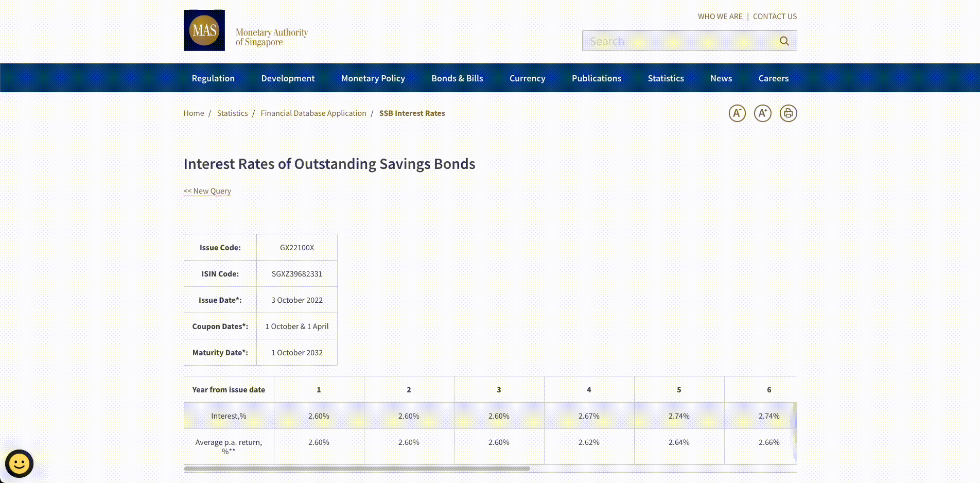Click year 5 average return 2.64%
980x483 pixels.
(x=679, y=442)
